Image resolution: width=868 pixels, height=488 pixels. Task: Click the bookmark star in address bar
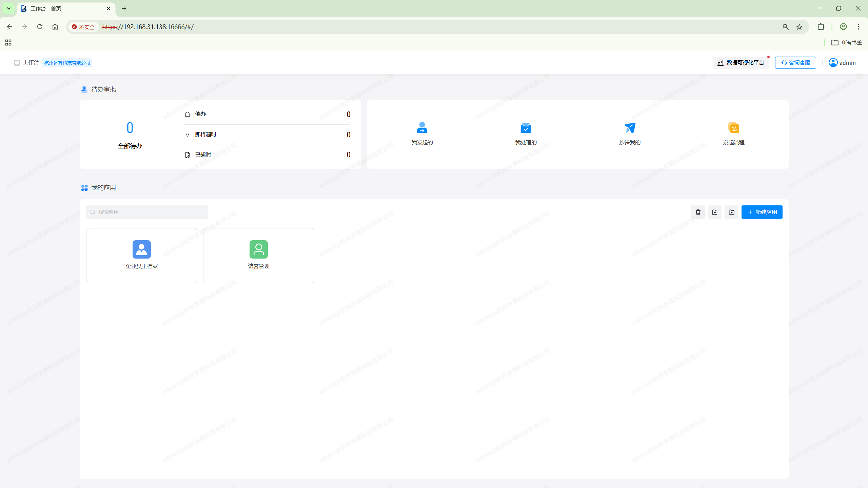(x=799, y=27)
